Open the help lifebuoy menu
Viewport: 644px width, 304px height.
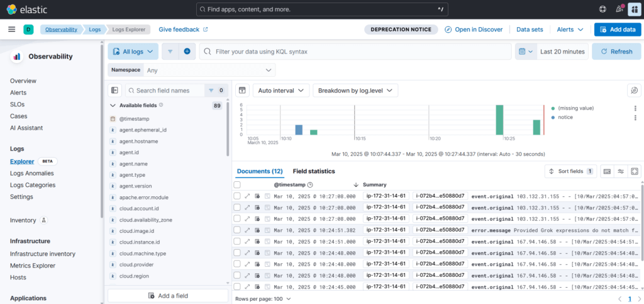[602, 9]
